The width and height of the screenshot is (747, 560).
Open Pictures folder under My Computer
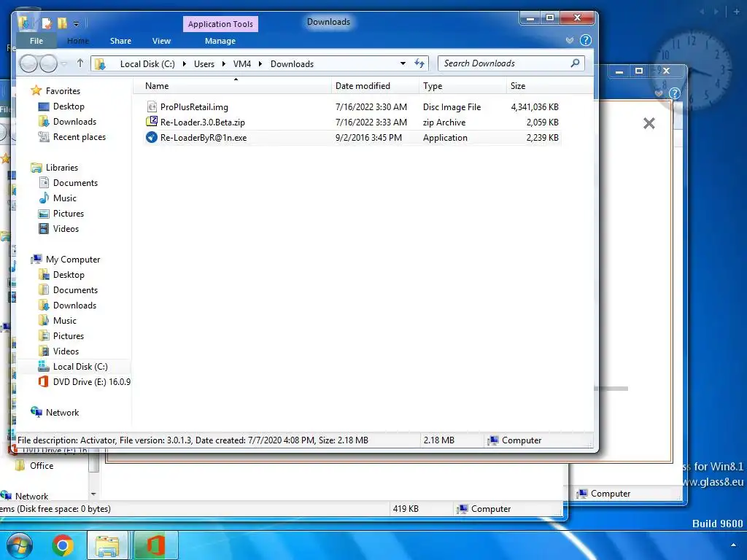click(x=68, y=335)
